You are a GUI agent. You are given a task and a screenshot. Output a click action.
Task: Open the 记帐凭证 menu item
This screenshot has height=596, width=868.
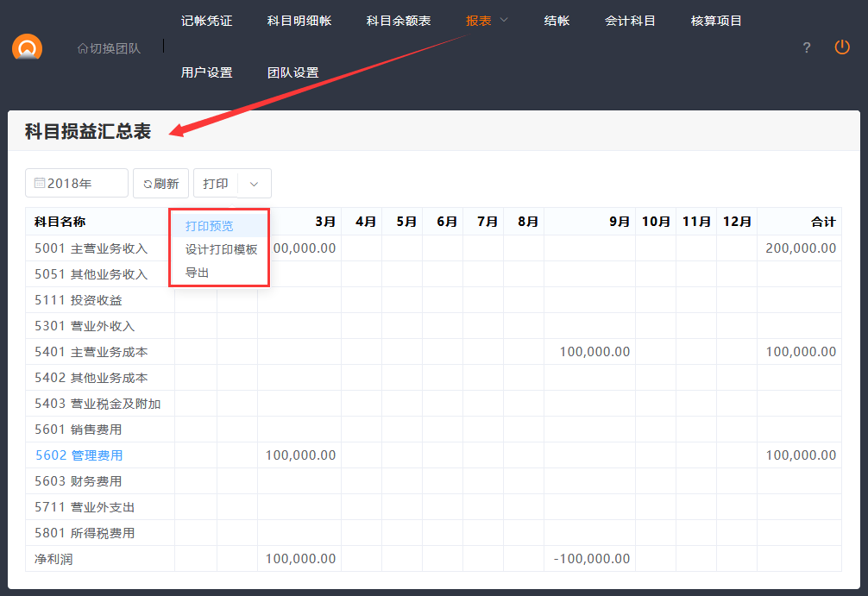point(207,21)
